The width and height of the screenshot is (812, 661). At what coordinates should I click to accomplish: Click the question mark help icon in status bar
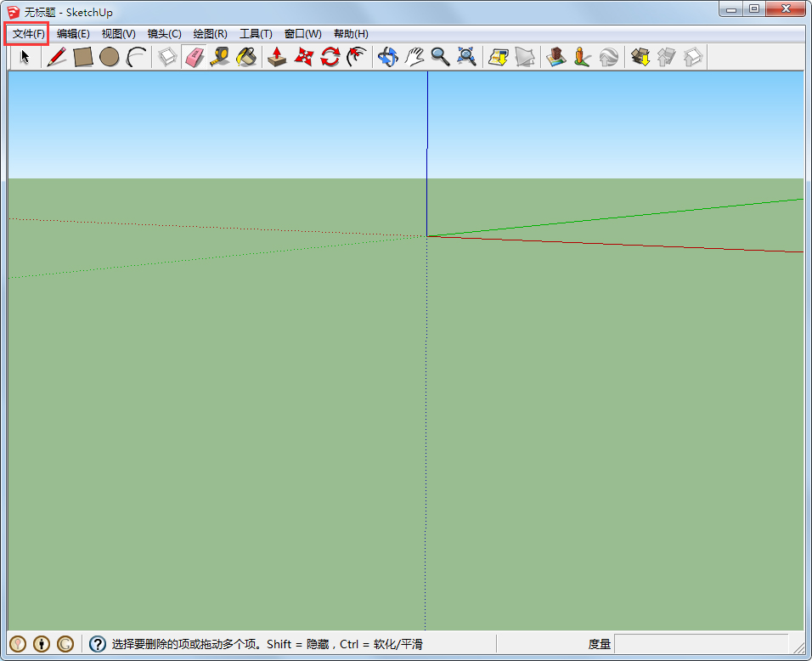(x=98, y=644)
